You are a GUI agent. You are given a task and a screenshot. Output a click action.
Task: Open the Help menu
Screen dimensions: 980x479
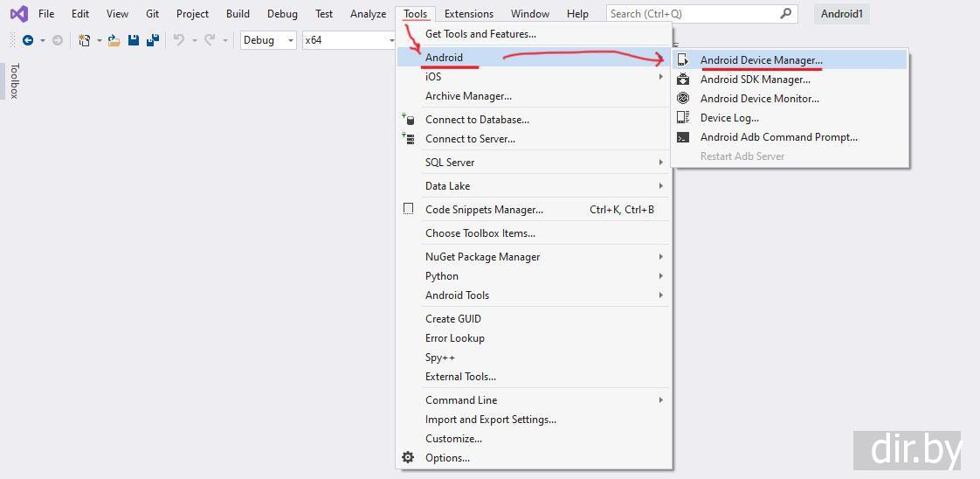[x=577, y=13]
